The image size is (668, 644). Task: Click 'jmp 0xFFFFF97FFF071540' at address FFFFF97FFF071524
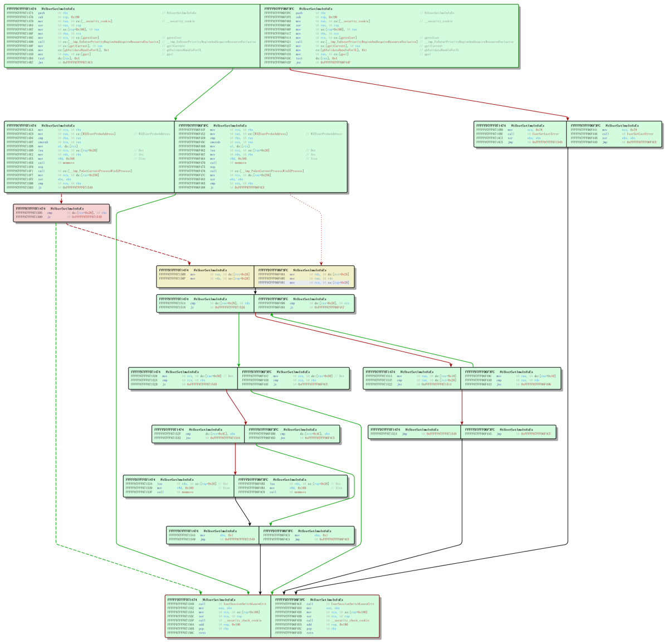(413, 434)
